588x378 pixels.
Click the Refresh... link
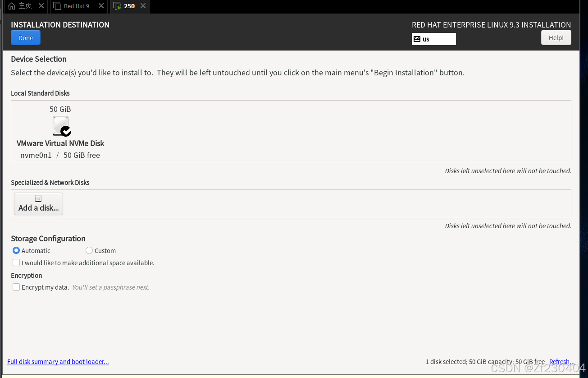tap(562, 362)
